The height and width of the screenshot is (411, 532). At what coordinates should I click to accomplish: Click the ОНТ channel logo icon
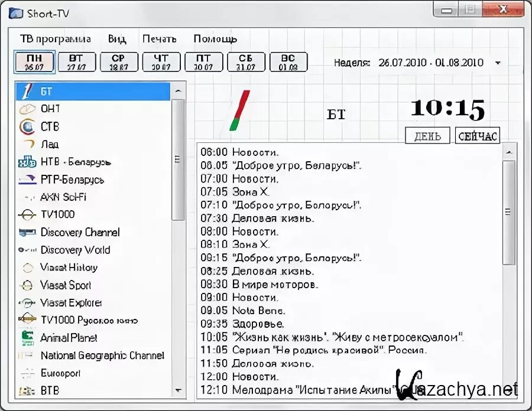tap(27, 109)
